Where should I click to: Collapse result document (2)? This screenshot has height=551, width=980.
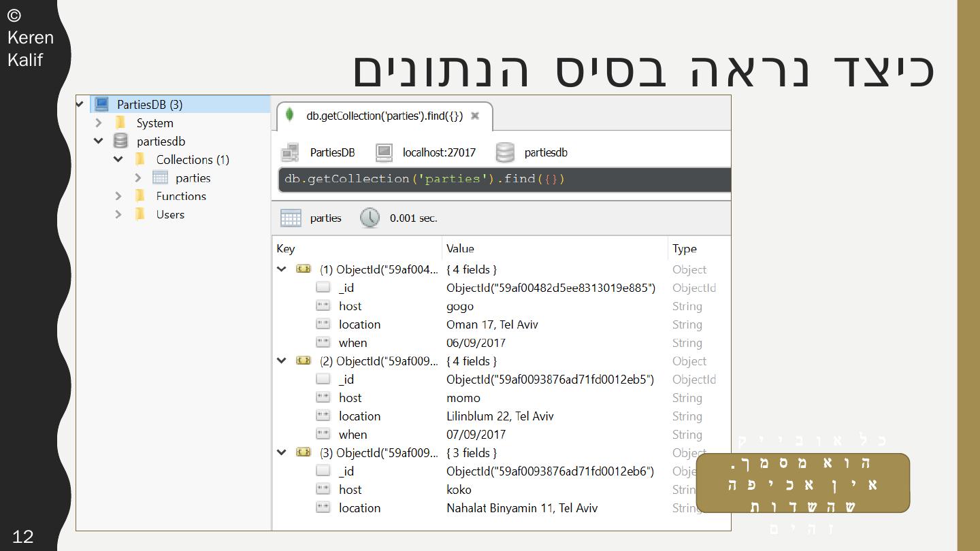click(x=282, y=361)
